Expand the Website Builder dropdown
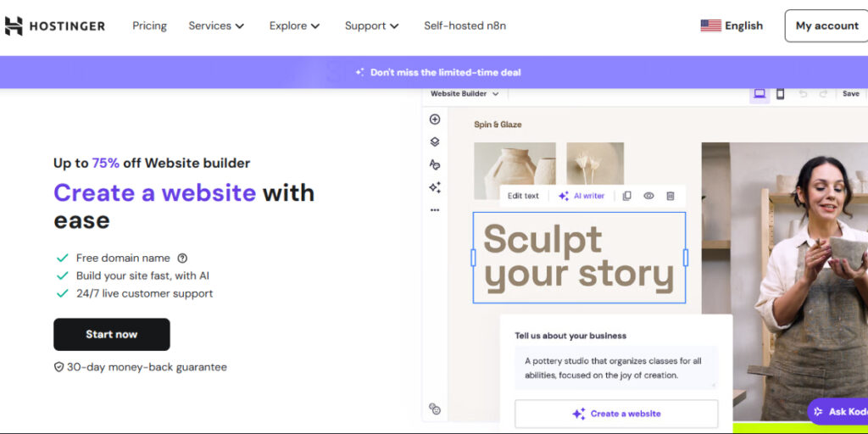The width and height of the screenshot is (868, 434). click(465, 93)
